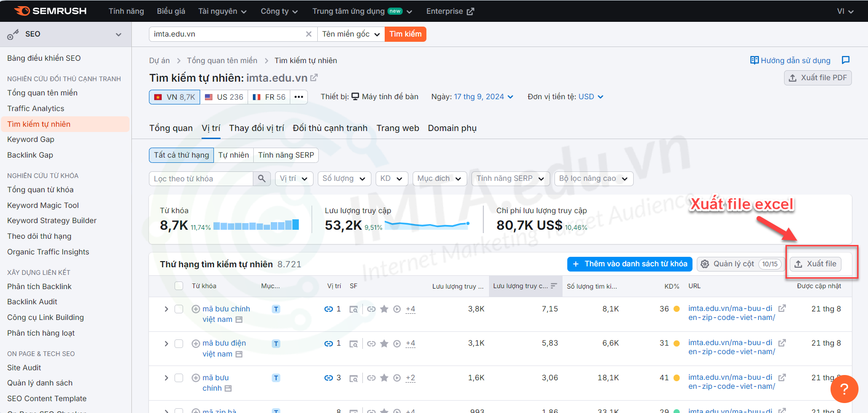Open 'Keyword Magic Tool' in sidebar
The width and height of the screenshot is (868, 413).
click(43, 205)
